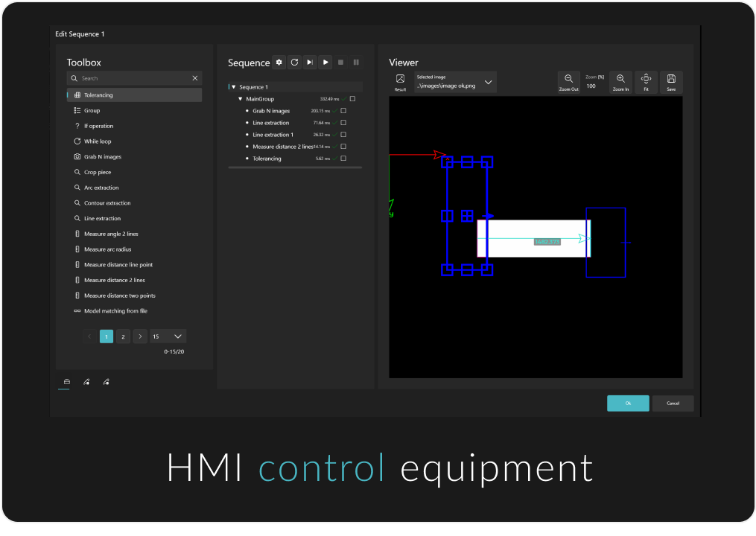
Task: Click the reload sequence icon
Action: tap(294, 63)
